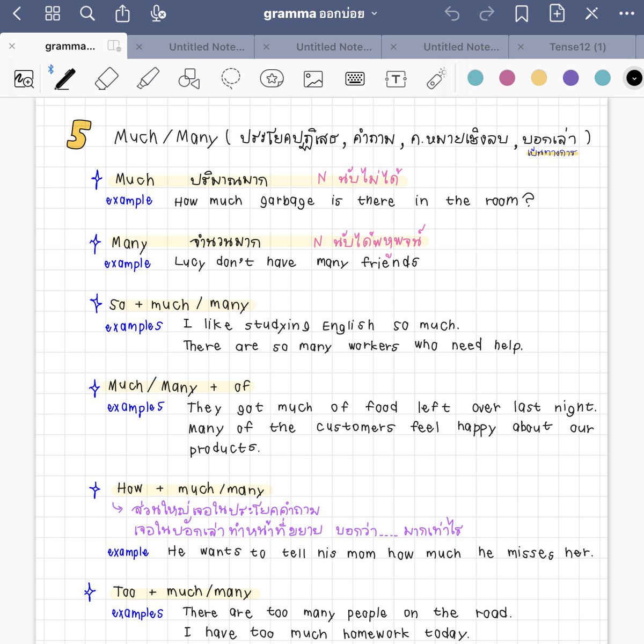644x644 pixels.
Task: Go back with the left chevron
Action: click(x=17, y=13)
